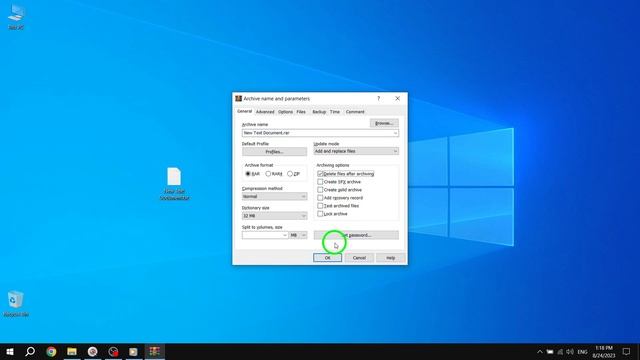The width and height of the screenshot is (640, 360).
Task: Switch to the Time tab
Action: coord(335,112)
